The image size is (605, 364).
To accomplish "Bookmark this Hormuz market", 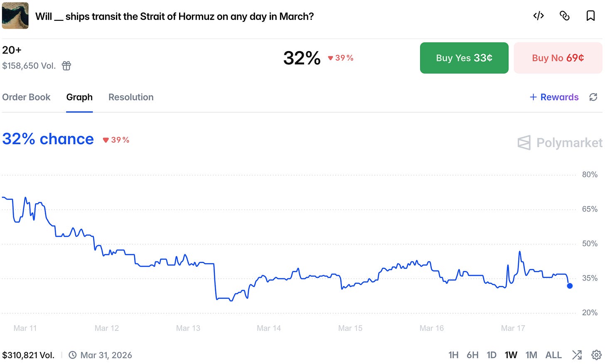I will point(590,16).
